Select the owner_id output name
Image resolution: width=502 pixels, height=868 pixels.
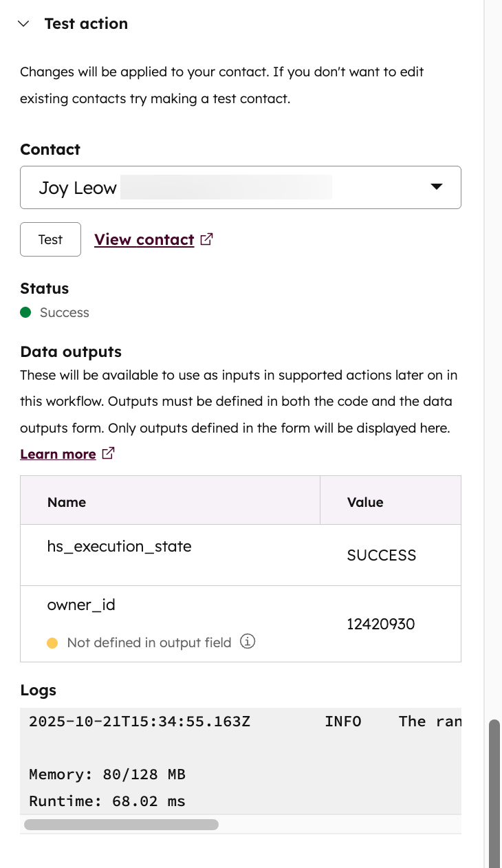[81, 605]
